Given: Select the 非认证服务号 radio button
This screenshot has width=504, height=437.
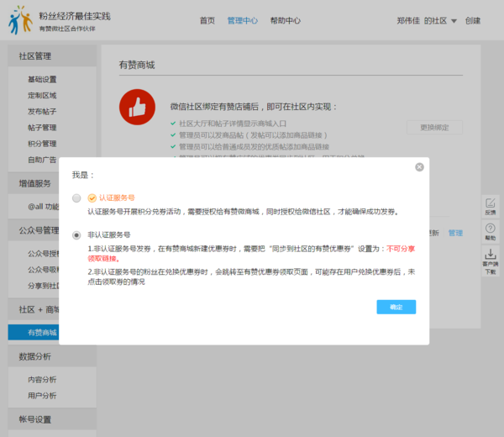Looking at the screenshot, I should click(76, 235).
